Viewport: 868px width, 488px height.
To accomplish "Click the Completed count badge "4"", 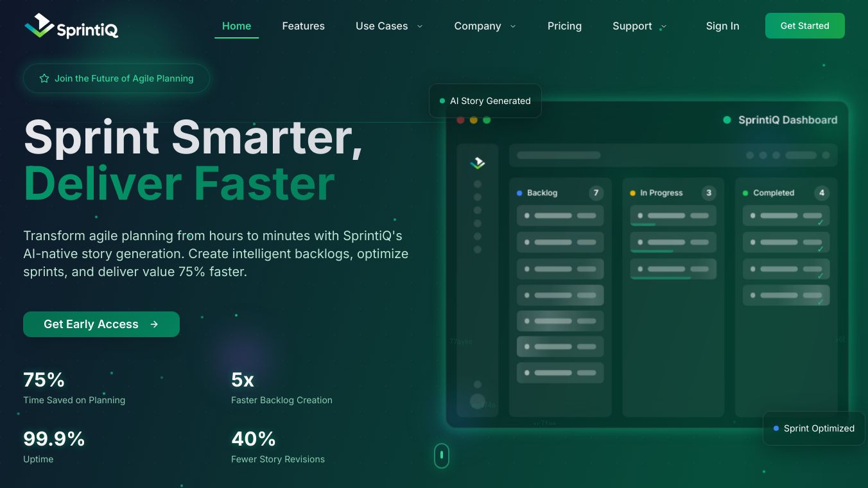I will pyautogui.click(x=822, y=193).
